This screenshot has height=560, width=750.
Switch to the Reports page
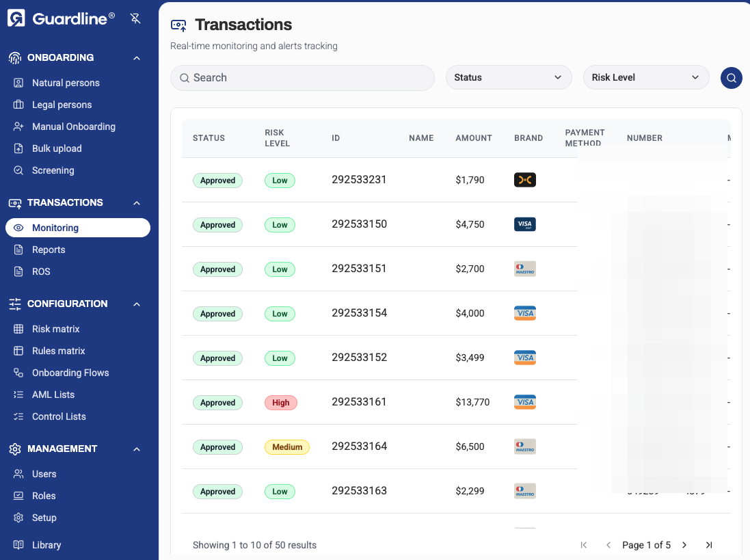point(49,250)
